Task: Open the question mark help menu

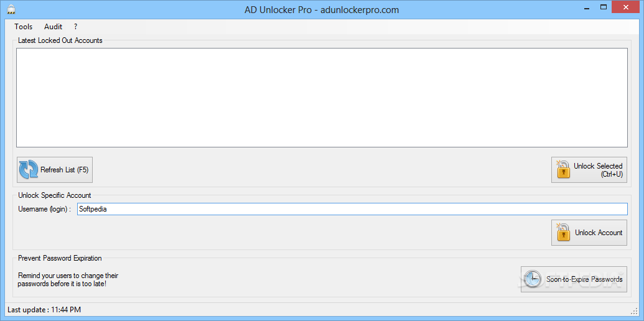Action: (75, 27)
